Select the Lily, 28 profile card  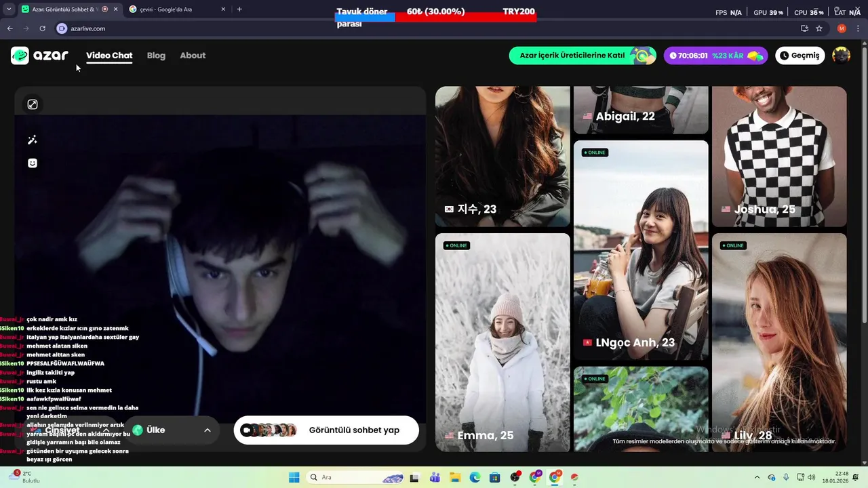779,342
